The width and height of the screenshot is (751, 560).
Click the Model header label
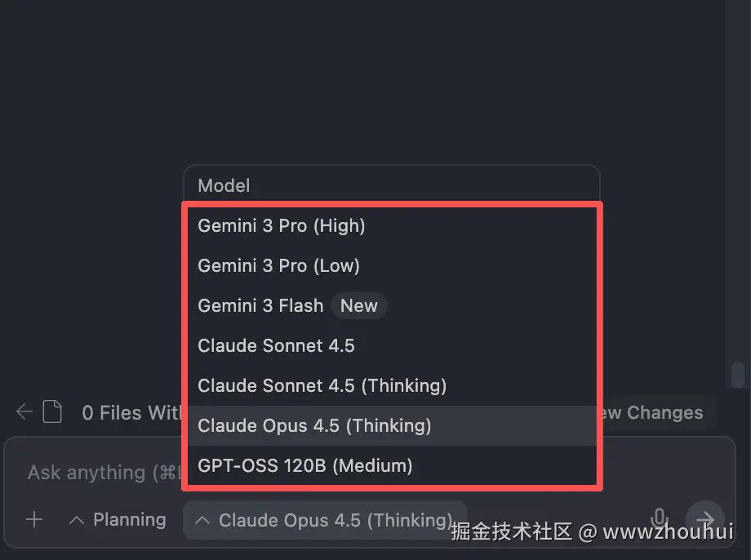pyautogui.click(x=224, y=185)
